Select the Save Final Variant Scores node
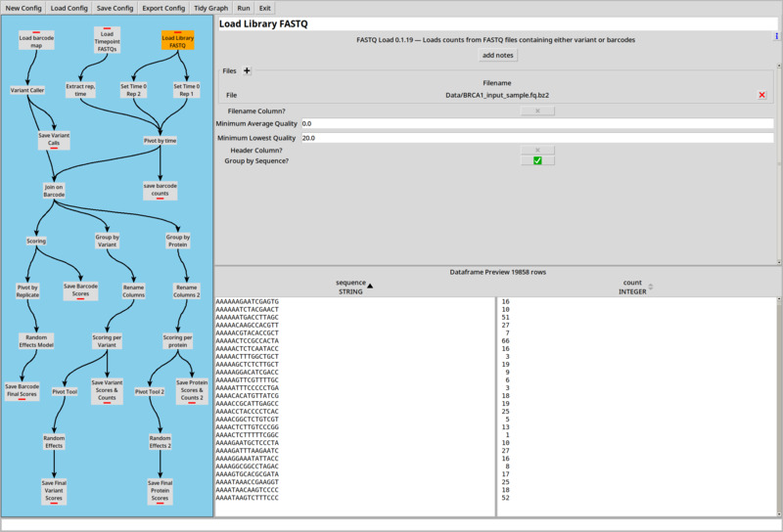The height and width of the screenshot is (532, 783). pyautogui.click(x=54, y=491)
